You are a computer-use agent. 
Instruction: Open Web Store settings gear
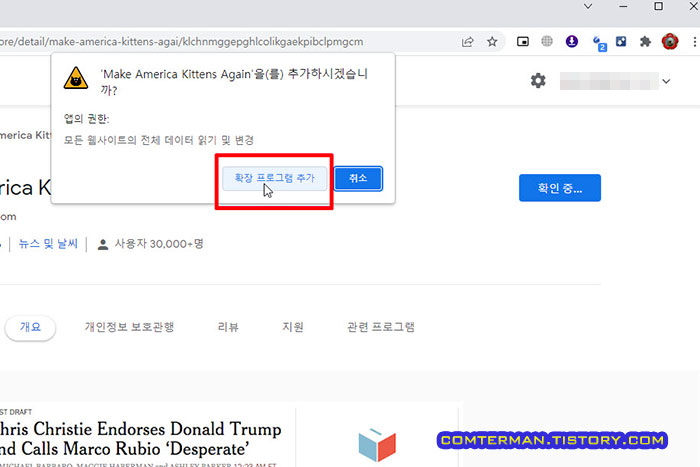click(538, 81)
